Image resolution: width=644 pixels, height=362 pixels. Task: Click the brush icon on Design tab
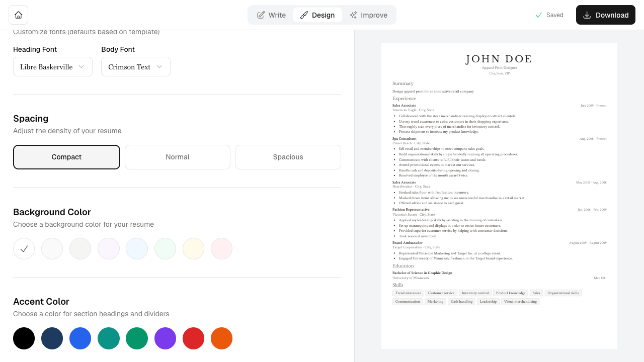pyautogui.click(x=304, y=15)
